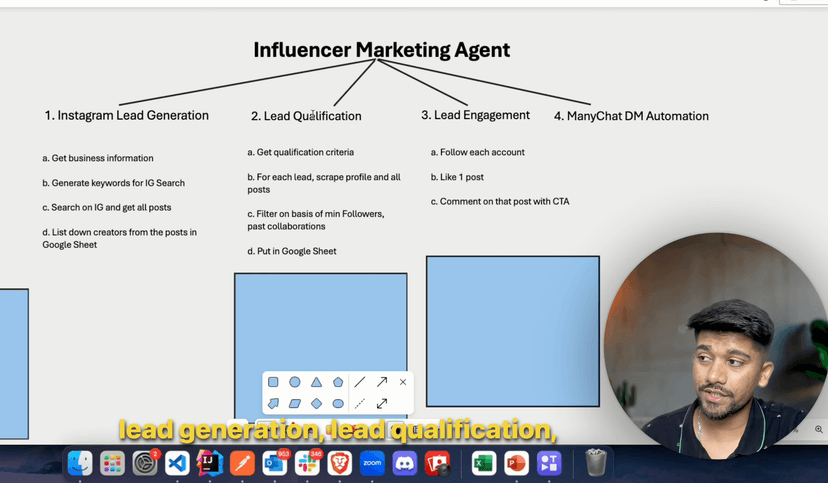Image resolution: width=828 pixels, height=483 pixels.
Task: Open Brave browser from the dock
Action: click(340, 463)
